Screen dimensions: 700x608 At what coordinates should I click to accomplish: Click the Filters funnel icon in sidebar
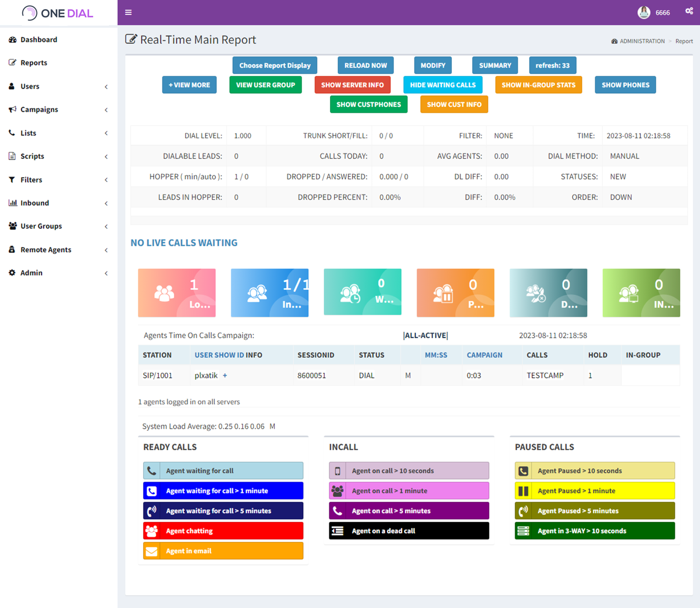[x=13, y=179]
